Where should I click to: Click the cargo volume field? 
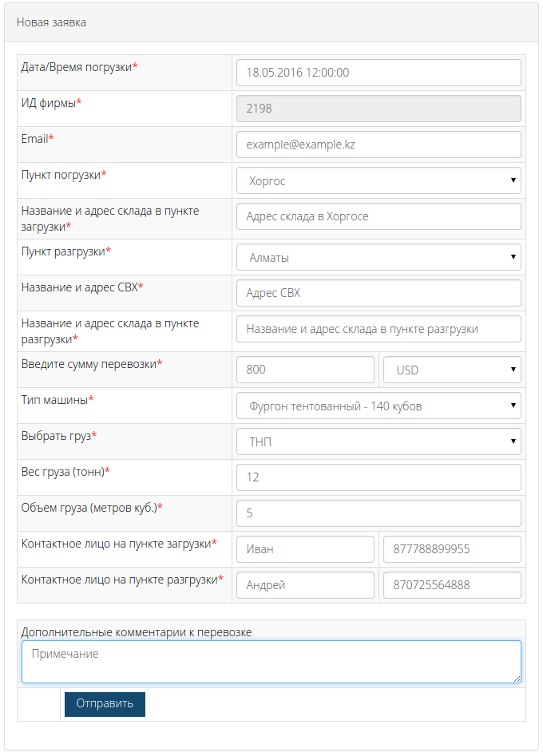click(x=379, y=513)
